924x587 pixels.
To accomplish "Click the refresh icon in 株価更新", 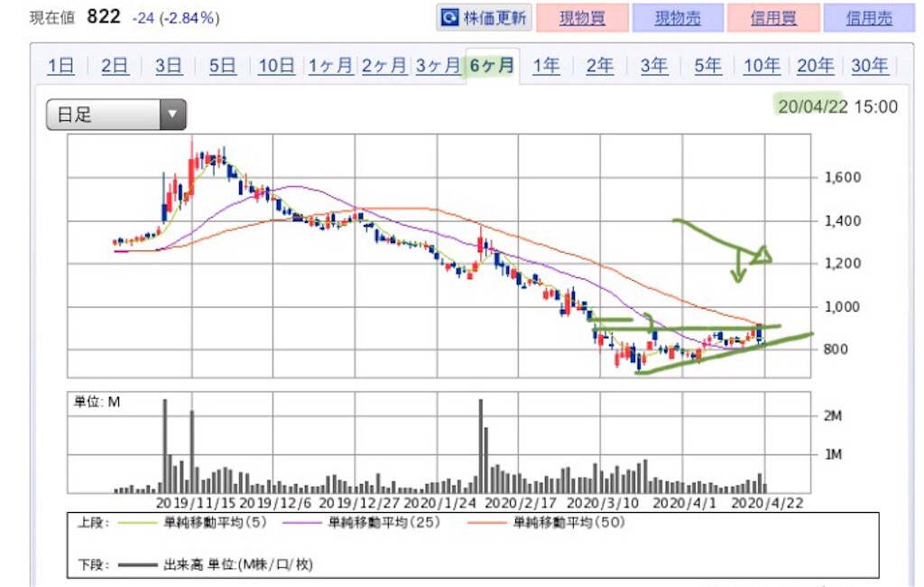I will (449, 18).
